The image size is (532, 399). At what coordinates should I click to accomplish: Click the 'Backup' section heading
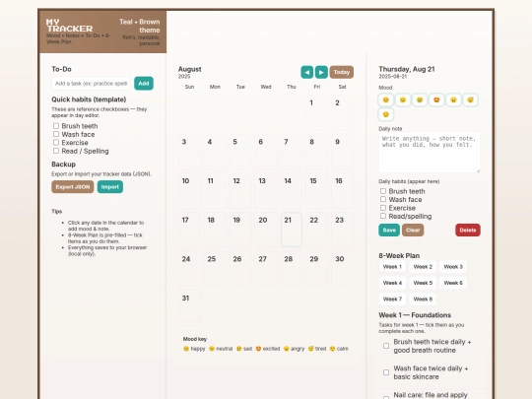click(x=63, y=165)
